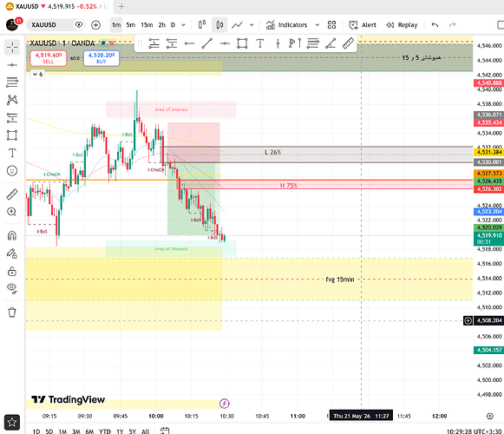Screen dimensions: 504x434
Task: Select the Text tool in left sidebar
Action: tap(12, 153)
